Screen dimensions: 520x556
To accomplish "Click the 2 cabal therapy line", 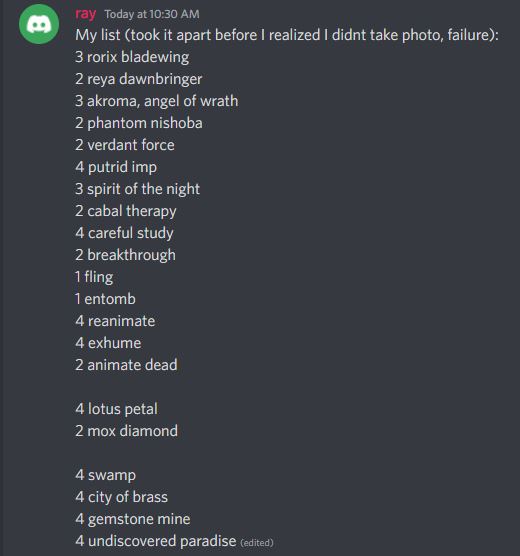I will (126, 211).
